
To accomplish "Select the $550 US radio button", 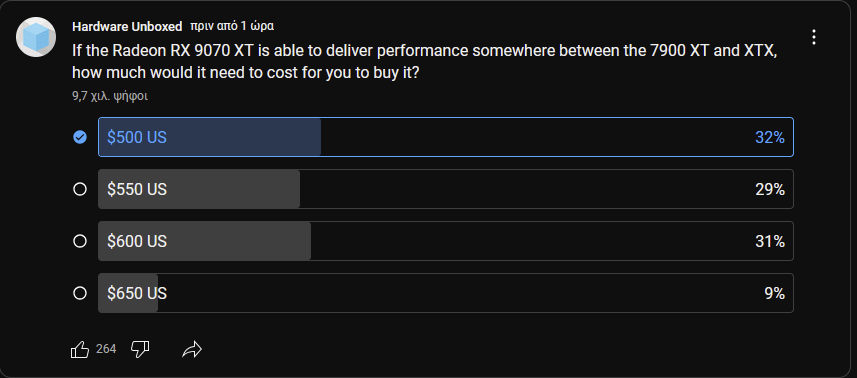I will tap(80, 189).
